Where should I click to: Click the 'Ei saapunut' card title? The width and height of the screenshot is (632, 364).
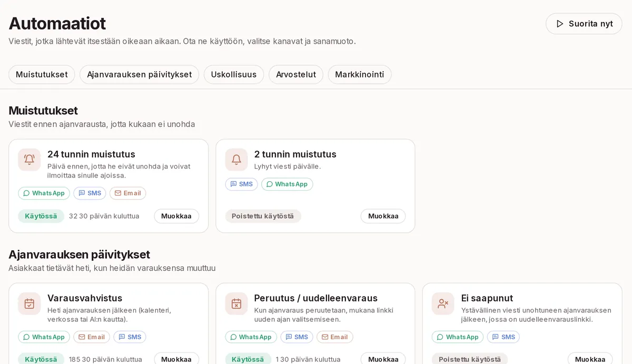[487, 298]
